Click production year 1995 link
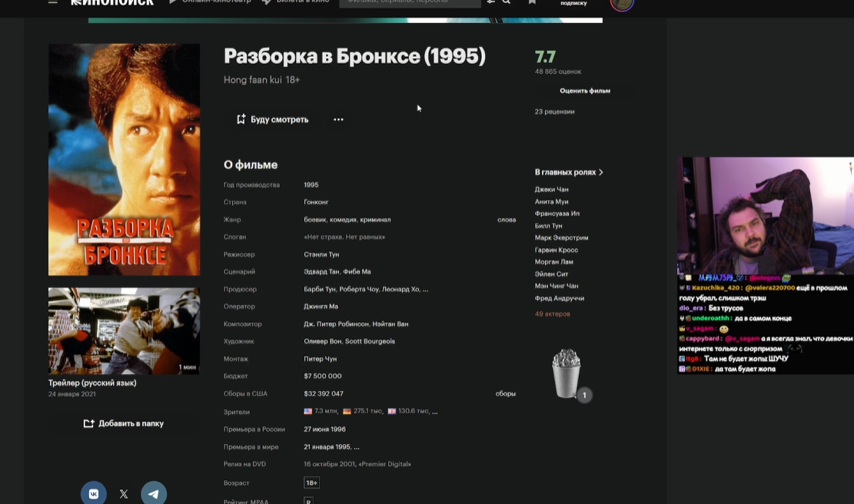The width and height of the screenshot is (854, 504). (x=311, y=185)
